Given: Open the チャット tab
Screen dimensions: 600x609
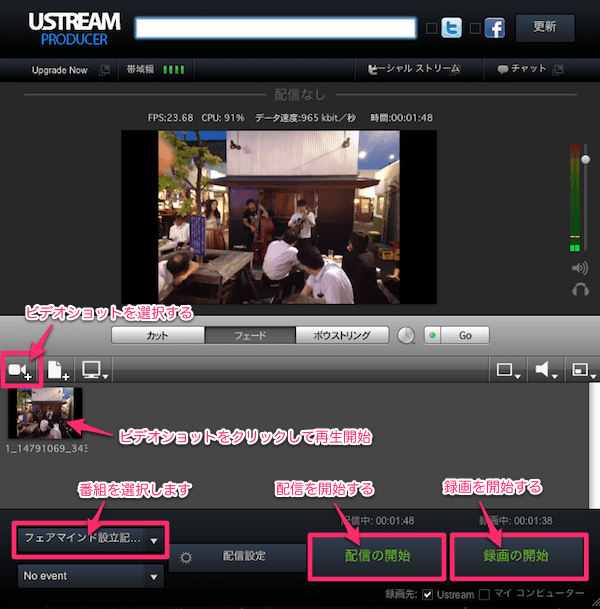Looking at the screenshot, I should click(x=530, y=70).
